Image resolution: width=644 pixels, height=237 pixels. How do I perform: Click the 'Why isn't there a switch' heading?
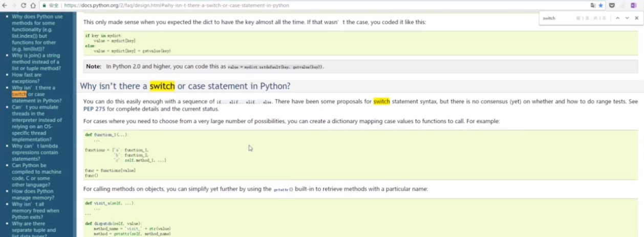185,86
